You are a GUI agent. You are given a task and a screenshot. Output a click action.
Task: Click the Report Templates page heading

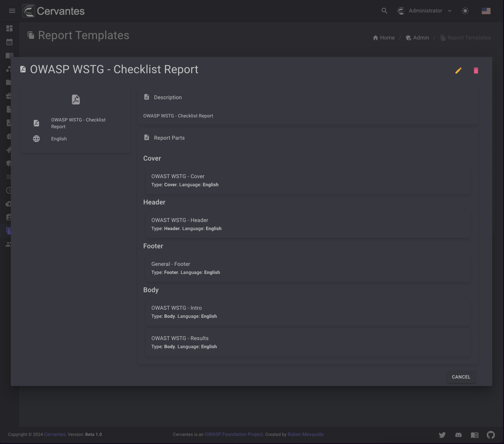tap(84, 35)
